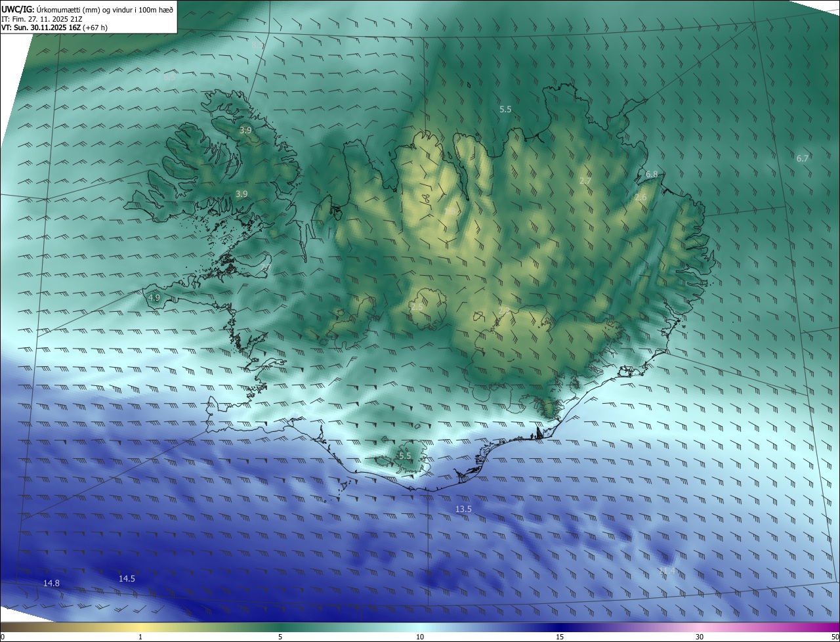Select the 13.5 value south of the coast
Screen dimensions: 840x642
pyautogui.click(x=463, y=509)
